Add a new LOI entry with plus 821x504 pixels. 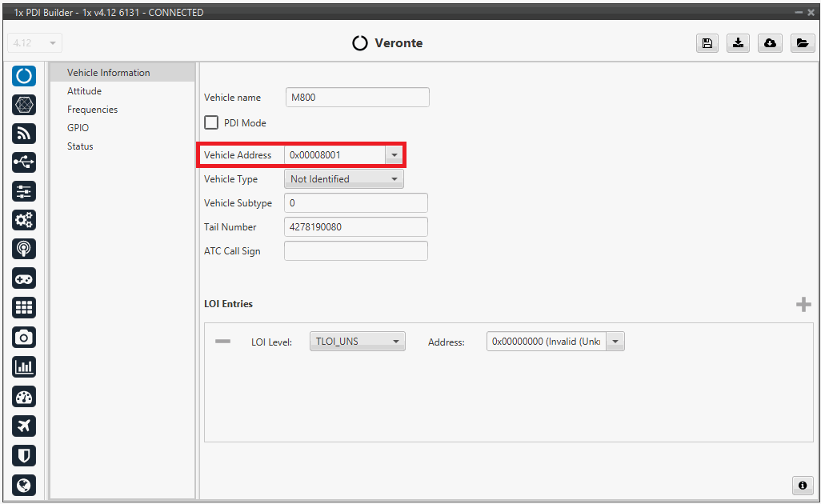click(803, 305)
